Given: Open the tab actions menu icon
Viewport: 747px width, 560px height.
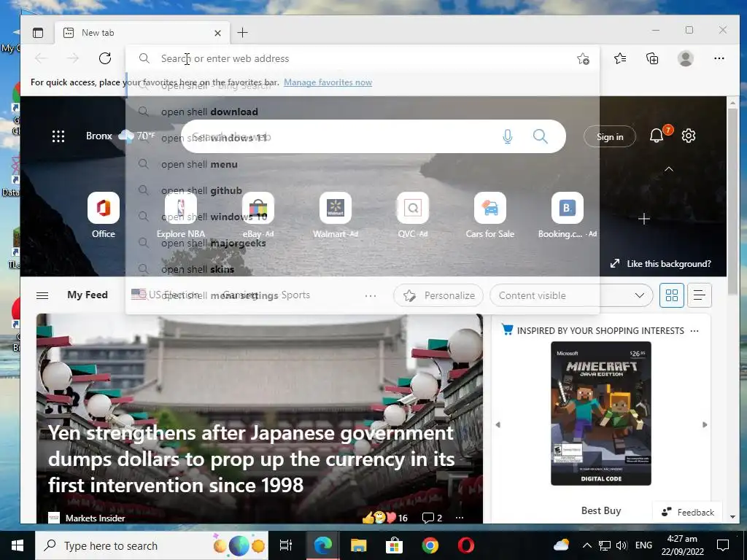Looking at the screenshot, I should tap(38, 33).
